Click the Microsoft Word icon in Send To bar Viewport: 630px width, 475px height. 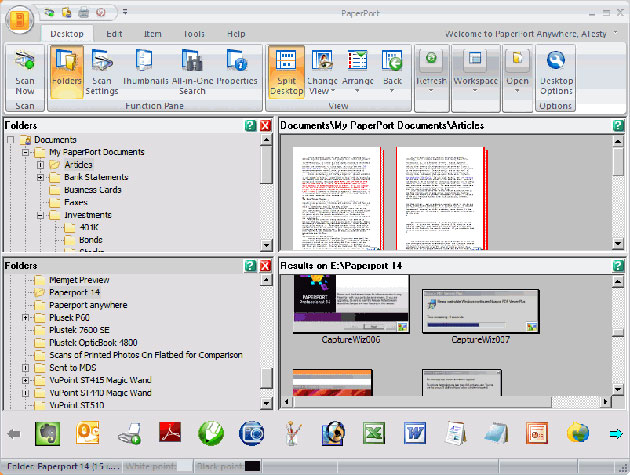click(415, 433)
